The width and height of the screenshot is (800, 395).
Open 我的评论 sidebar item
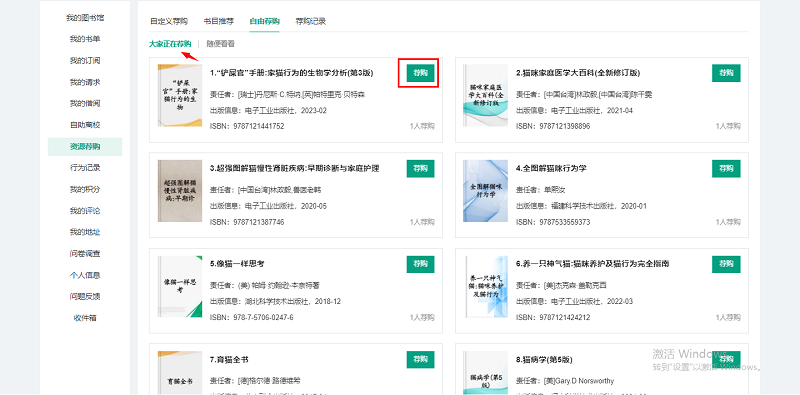85,211
